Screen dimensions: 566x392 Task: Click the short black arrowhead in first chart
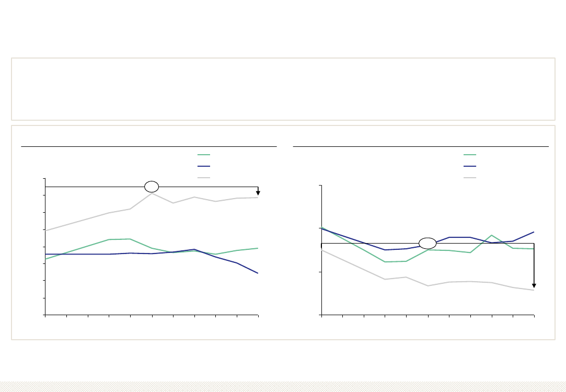click(x=258, y=193)
